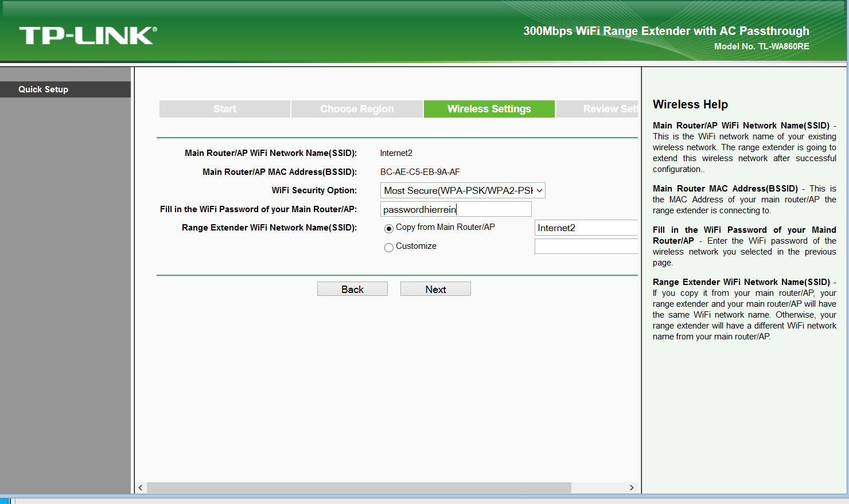Click the Range Extender WiFi Network Name help heading
Viewport: 849px width, 504px height.
click(x=741, y=282)
